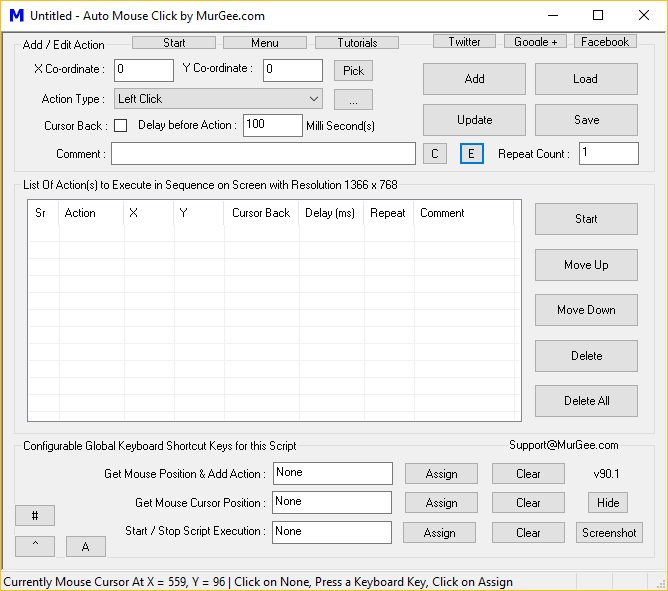This screenshot has width=668, height=591.
Task: Click the Delay before Action field
Action: click(x=273, y=125)
